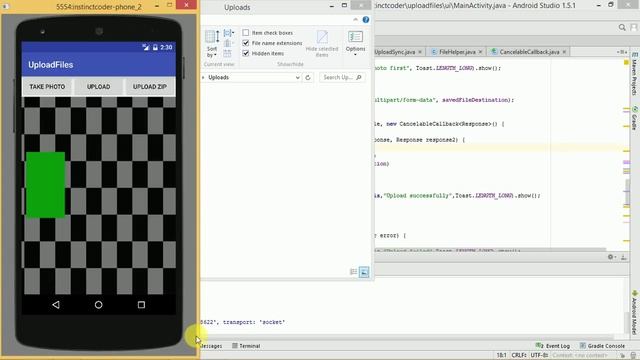Collapse the Explorer ribbon with the chevron
The width and height of the screenshot is (640, 360).
[356, 20]
